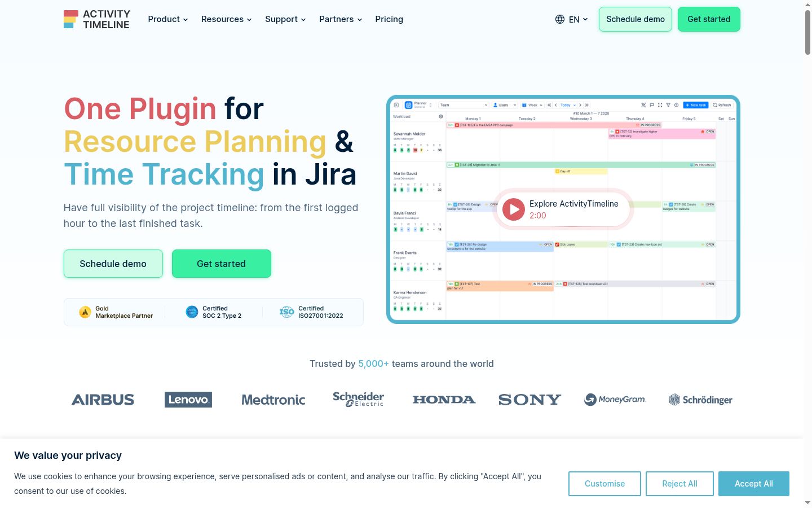Click the Schneider Electric logo
This screenshot has width=812, height=508.
tap(359, 399)
